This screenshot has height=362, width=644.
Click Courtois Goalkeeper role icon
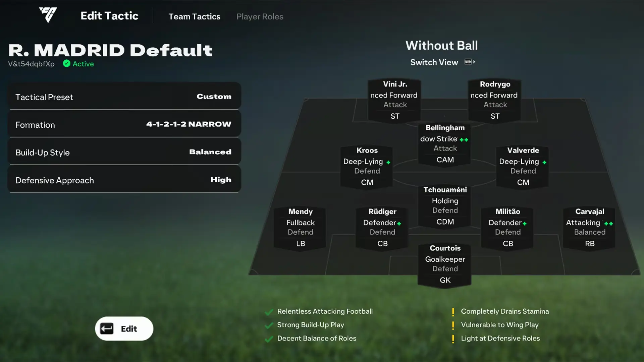pyautogui.click(x=444, y=258)
